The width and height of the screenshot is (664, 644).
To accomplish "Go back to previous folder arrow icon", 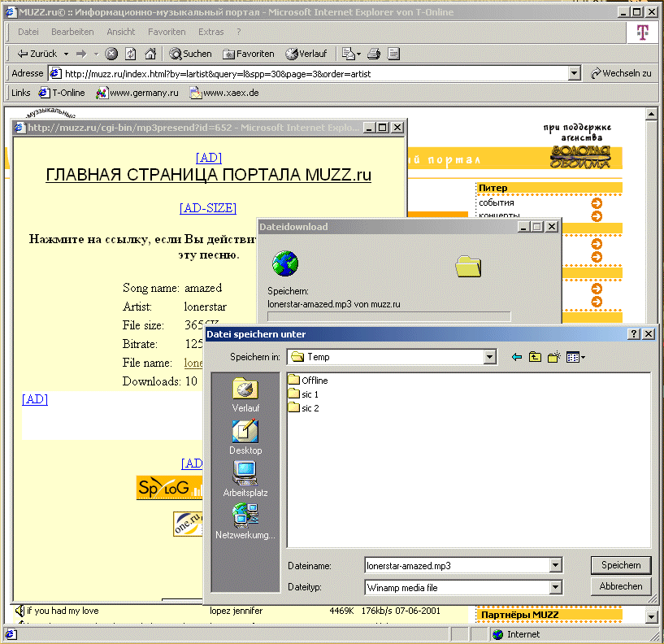I will point(517,357).
